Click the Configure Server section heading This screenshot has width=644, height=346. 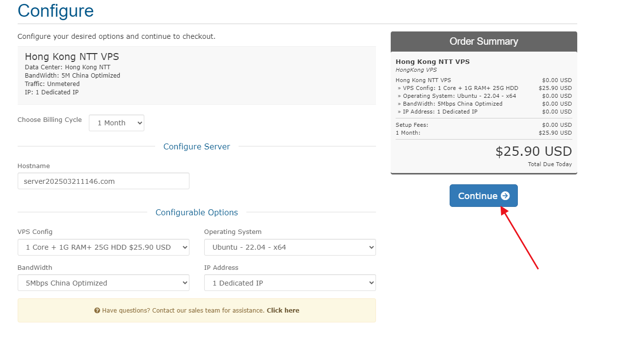pyautogui.click(x=196, y=146)
